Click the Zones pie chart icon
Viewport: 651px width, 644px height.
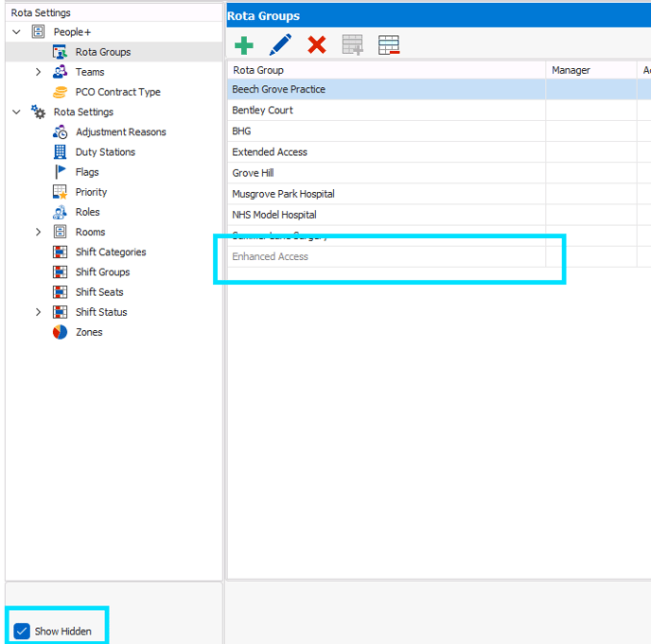coord(60,332)
